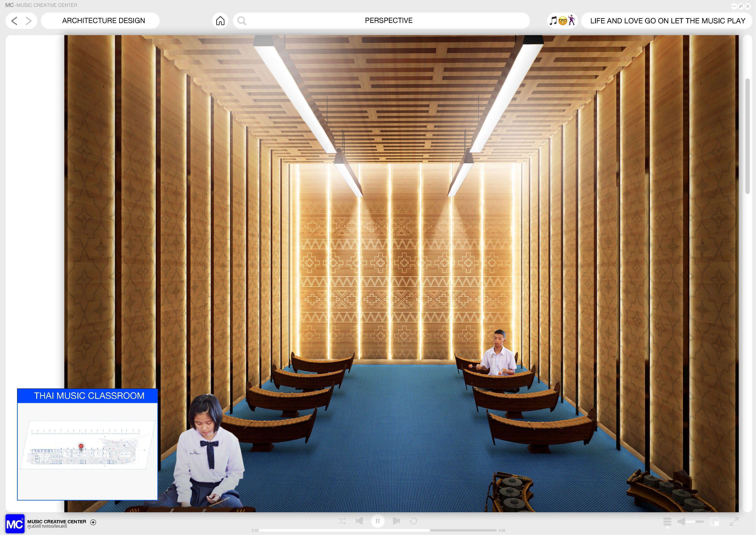Click the speaker volume icon
756x535 pixels.
pyautogui.click(x=681, y=521)
